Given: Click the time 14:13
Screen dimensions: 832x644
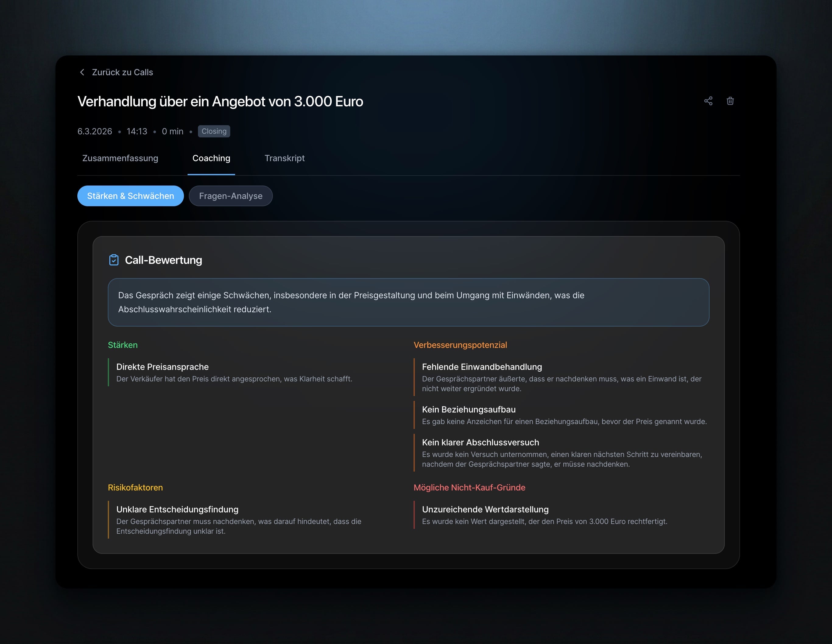Looking at the screenshot, I should coord(137,132).
